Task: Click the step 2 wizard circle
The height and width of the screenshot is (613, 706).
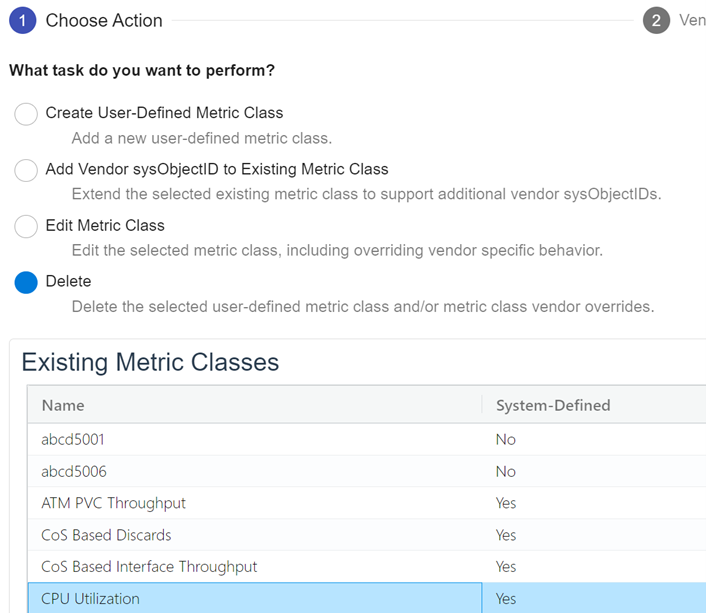Action: click(656, 21)
